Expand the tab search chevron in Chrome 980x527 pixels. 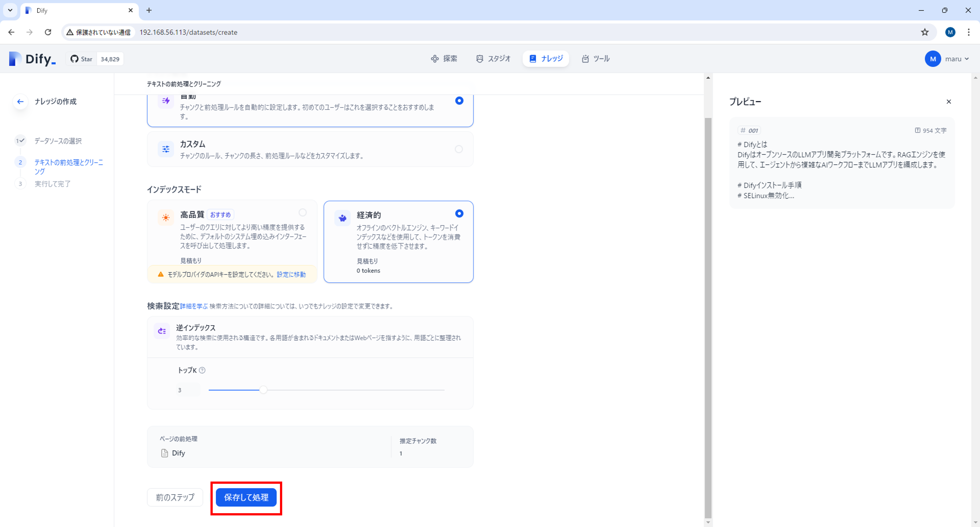click(x=10, y=10)
